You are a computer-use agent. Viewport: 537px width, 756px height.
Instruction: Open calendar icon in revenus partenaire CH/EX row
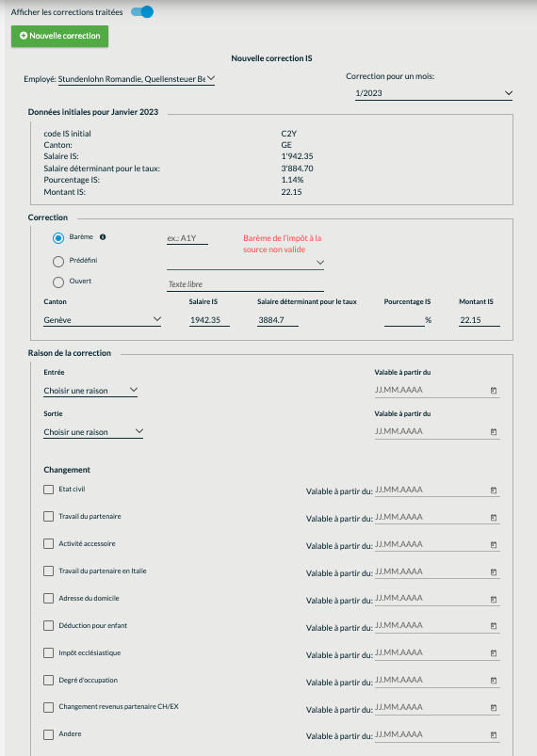pyautogui.click(x=494, y=708)
